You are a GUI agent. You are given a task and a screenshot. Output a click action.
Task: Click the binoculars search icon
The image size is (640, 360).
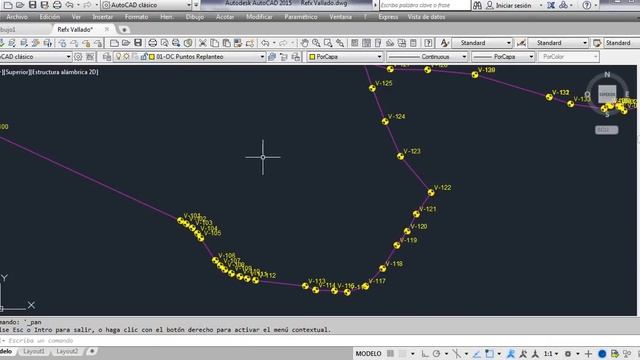(x=477, y=5)
